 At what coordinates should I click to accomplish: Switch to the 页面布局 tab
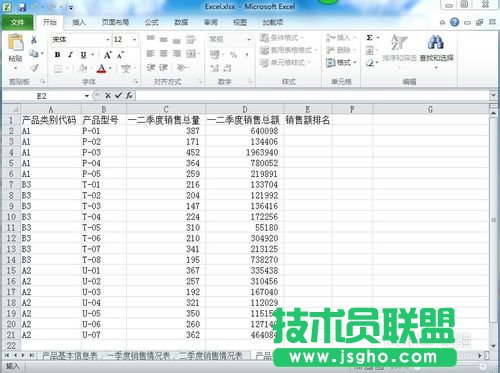(x=115, y=22)
